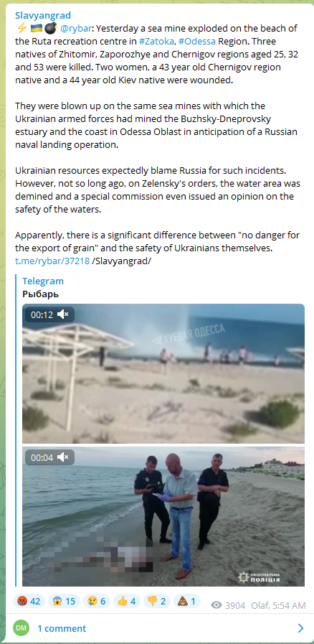Toggle thumbs up reaction showing 4

(127, 602)
